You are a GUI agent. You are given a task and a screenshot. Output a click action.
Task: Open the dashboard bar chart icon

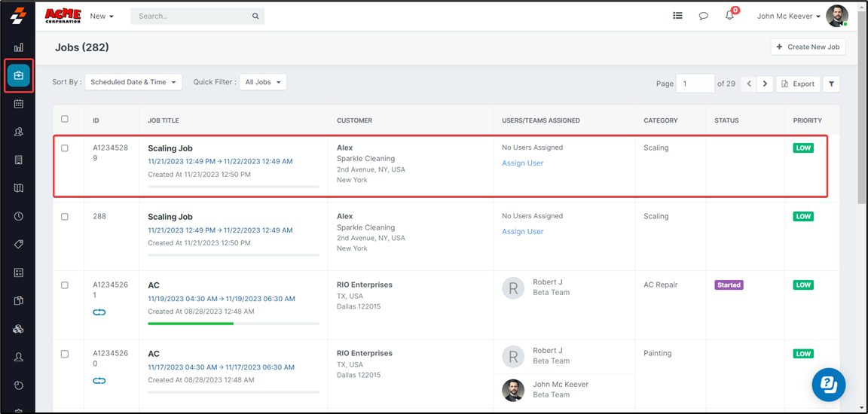click(x=19, y=47)
